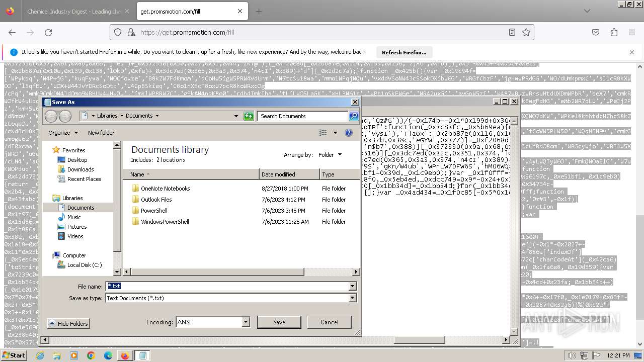Open the Encoding ANSI dropdown
Image resolution: width=644 pixels, height=362 pixels.
[x=246, y=322]
